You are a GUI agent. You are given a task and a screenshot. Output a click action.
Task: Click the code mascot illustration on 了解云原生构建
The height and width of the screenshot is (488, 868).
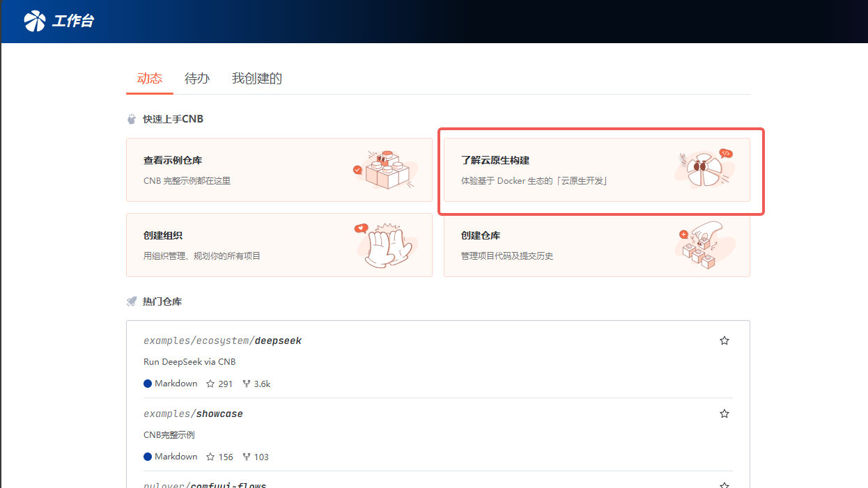[x=704, y=169]
